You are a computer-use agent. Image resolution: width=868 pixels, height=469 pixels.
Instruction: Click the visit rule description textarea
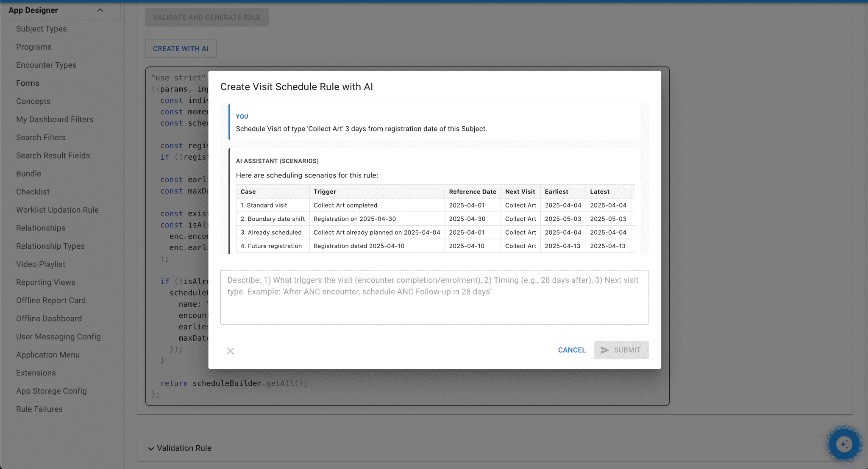point(434,297)
